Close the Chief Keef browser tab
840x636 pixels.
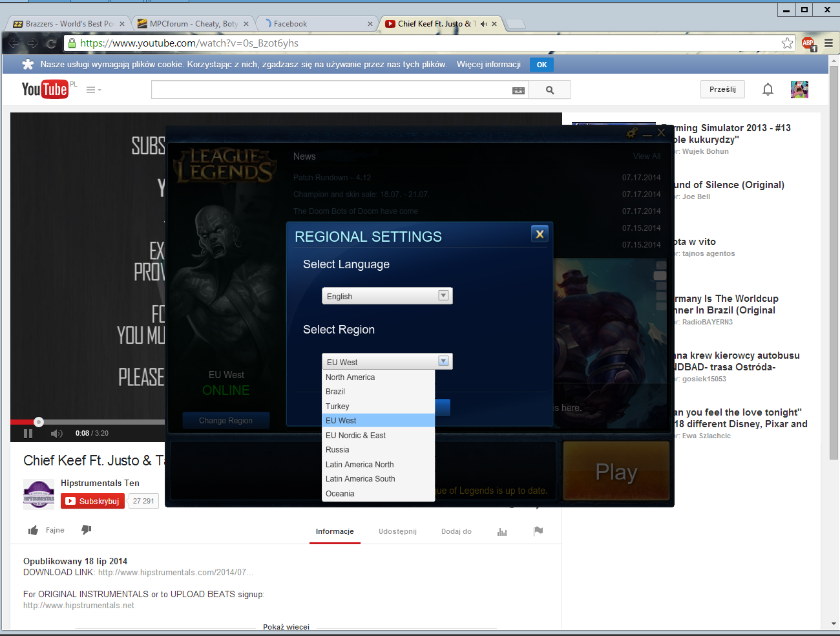[494, 24]
